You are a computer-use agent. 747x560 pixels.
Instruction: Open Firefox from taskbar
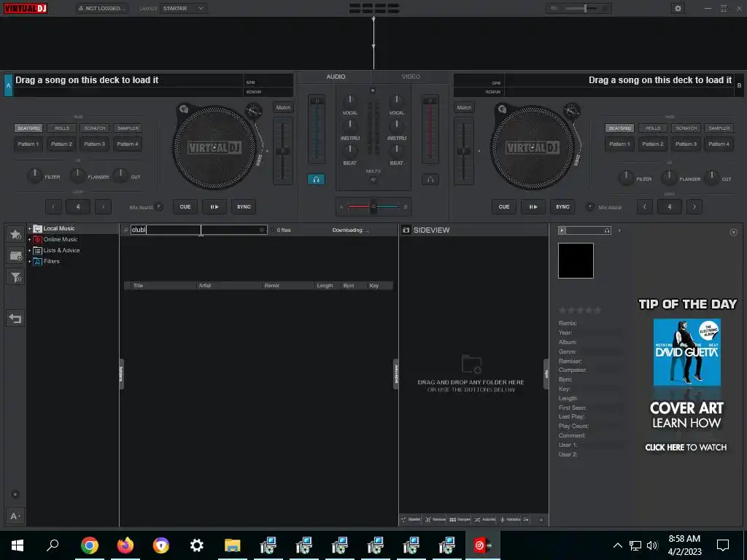pos(125,545)
